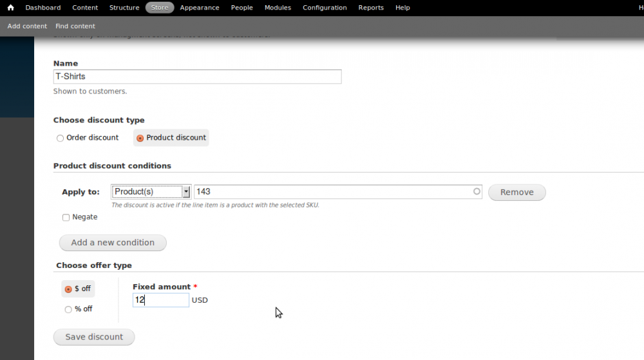Choose the % off offer type

(68, 309)
